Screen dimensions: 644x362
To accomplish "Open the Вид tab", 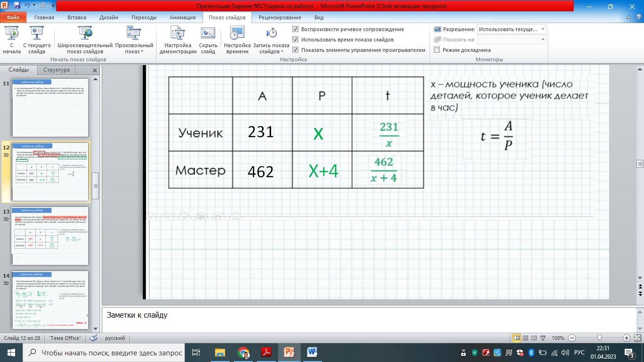I will click(x=319, y=17).
